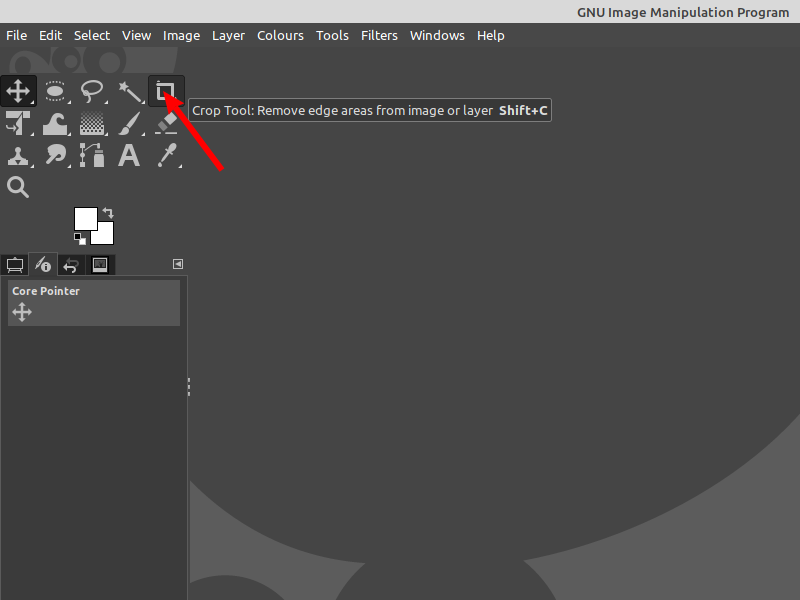Activate the Zoom magnifier tool
This screenshot has width=800, height=600.
click(x=17, y=187)
